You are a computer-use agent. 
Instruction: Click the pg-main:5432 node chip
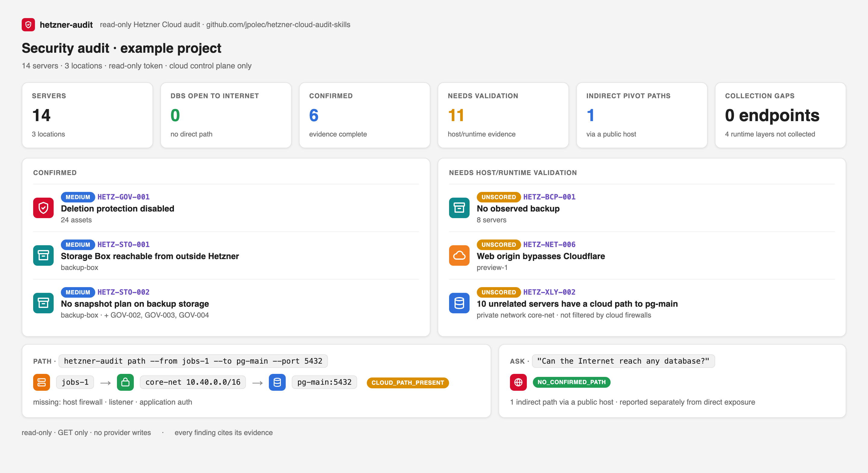coord(324,382)
